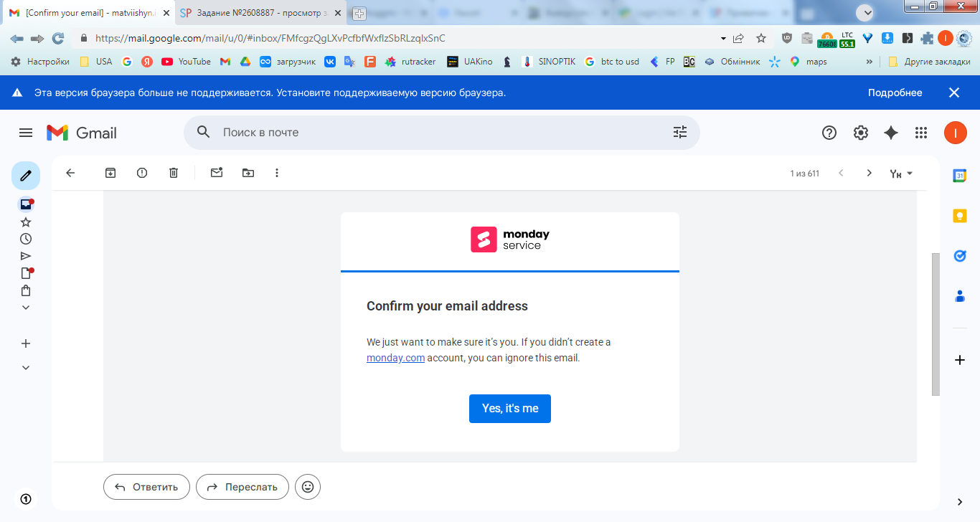Create a new label with plus icon
Image resolution: width=980 pixels, height=522 pixels.
[26, 343]
